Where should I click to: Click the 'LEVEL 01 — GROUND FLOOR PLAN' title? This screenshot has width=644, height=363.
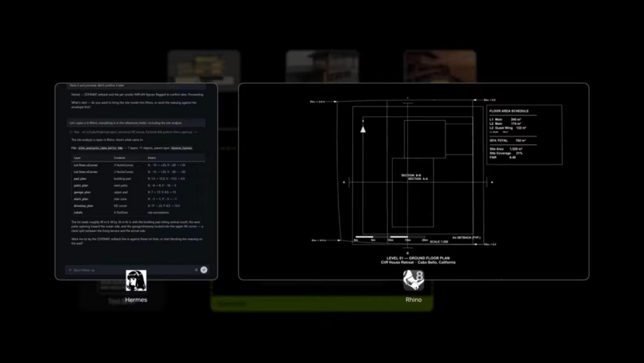point(417,258)
